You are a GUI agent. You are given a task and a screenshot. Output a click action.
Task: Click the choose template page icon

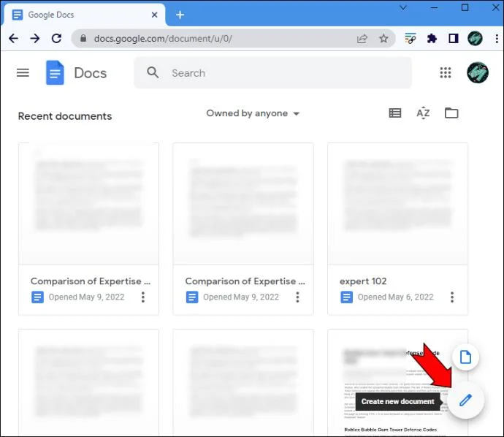point(465,357)
